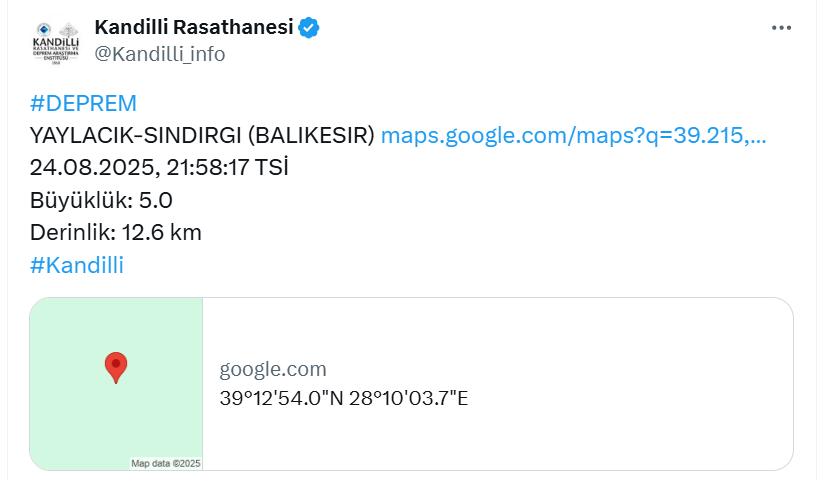This screenshot has height=480, width=828.
Task: Open the #Kandilli hashtag
Action: [x=77, y=265]
